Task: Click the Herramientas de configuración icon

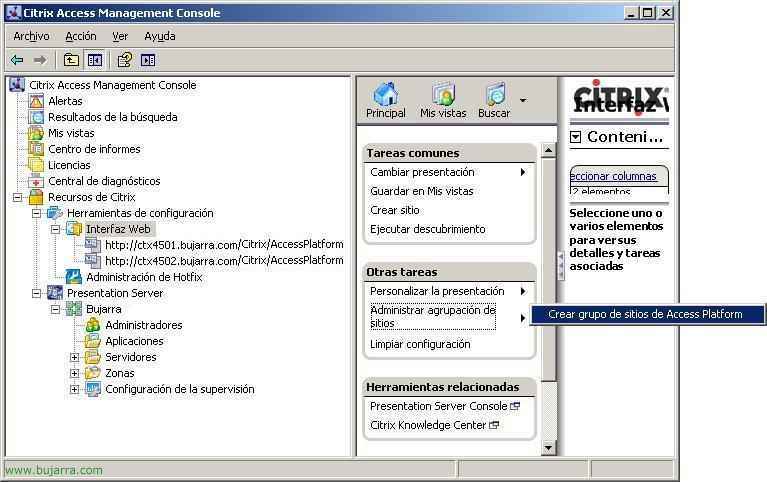Action: pyautogui.click(x=55, y=213)
